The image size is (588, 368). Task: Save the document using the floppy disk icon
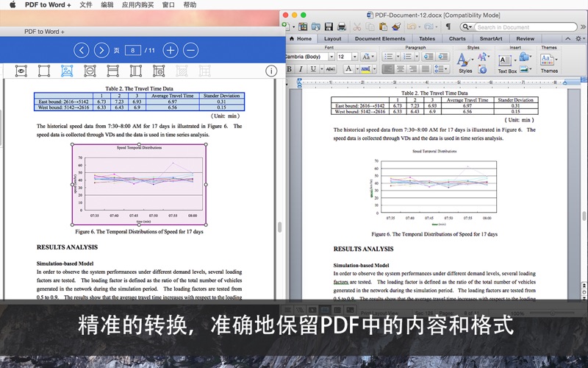(x=329, y=26)
